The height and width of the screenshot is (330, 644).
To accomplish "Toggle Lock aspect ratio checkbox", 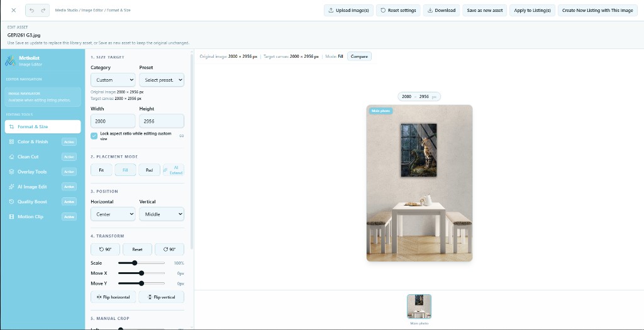I will coord(94,136).
